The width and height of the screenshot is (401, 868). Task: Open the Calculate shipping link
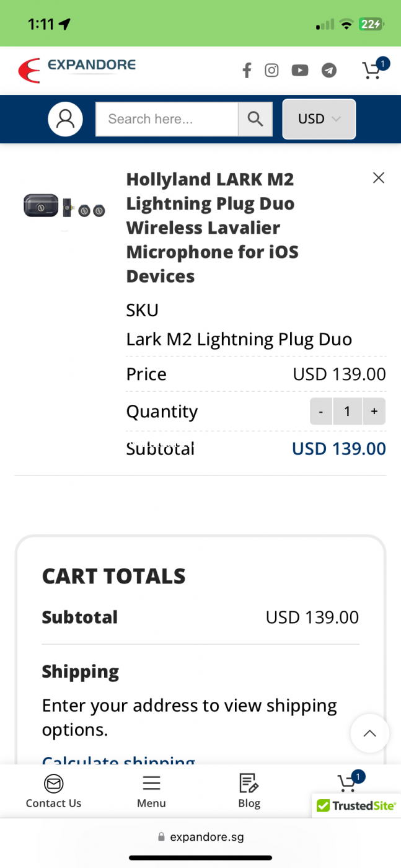pos(118,759)
